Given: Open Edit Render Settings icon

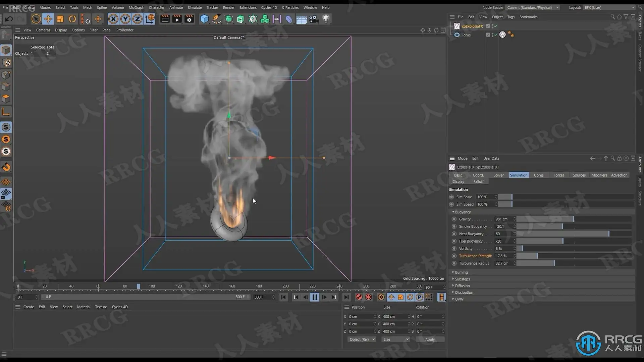Looking at the screenshot, I should click(x=189, y=19).
